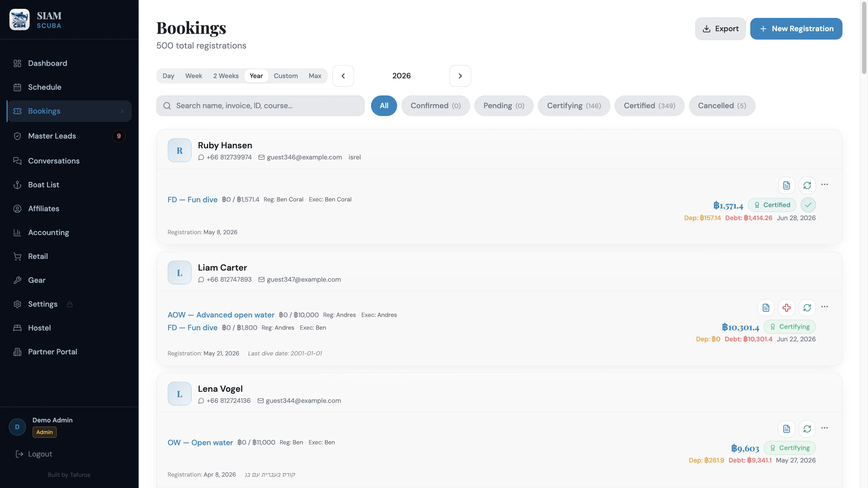Advance to next year with right chevron

460,76
